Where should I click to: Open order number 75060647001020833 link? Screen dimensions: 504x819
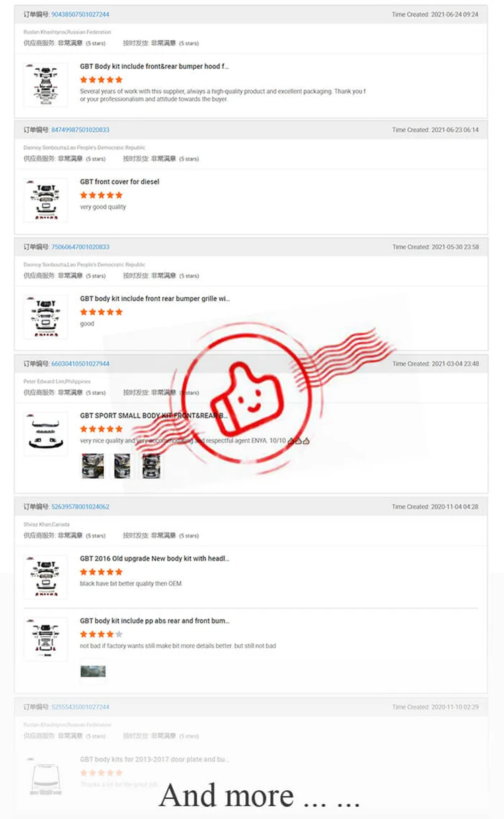click(80, 247)
